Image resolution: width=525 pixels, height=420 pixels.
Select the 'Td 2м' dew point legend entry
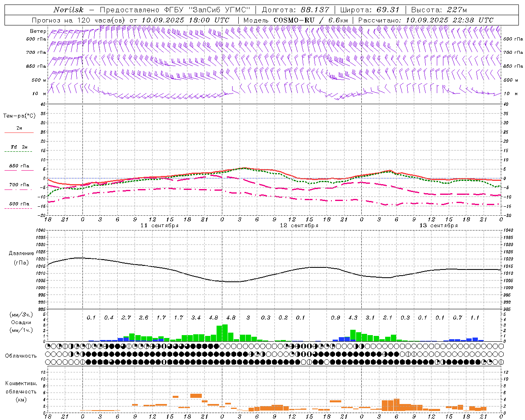point(19,147)
